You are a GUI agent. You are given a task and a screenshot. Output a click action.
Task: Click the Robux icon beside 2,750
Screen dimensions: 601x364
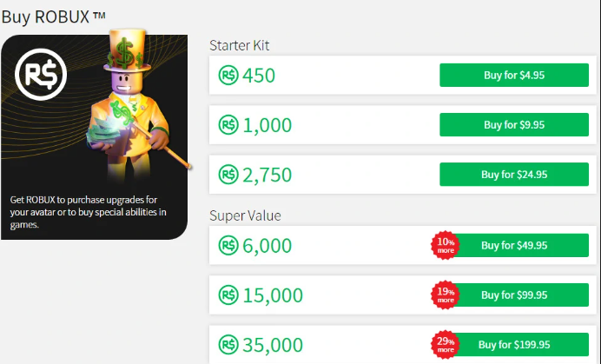[x=228, y=175]
